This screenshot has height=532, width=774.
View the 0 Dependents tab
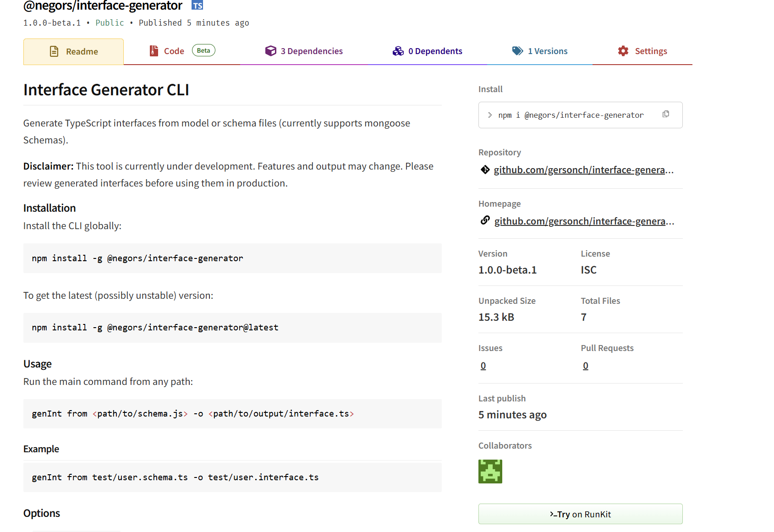pyautogui.click(x=427, y=51)
